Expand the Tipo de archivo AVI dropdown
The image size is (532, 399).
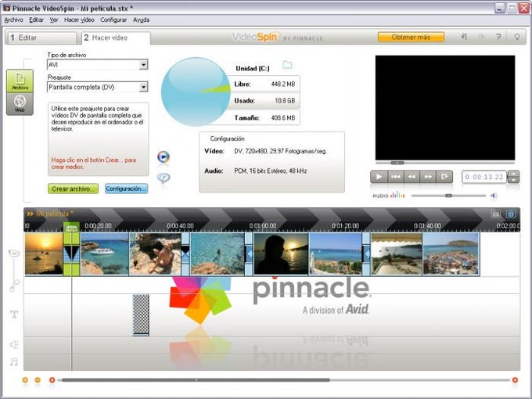click(143, 64)
